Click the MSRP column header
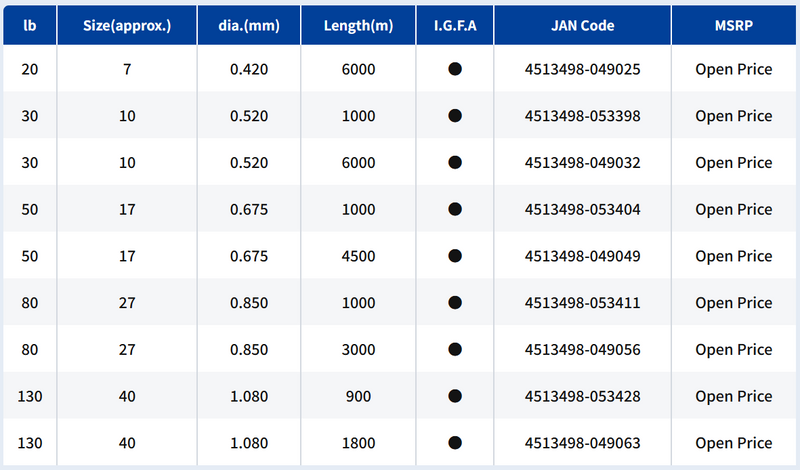 point(734,25)
